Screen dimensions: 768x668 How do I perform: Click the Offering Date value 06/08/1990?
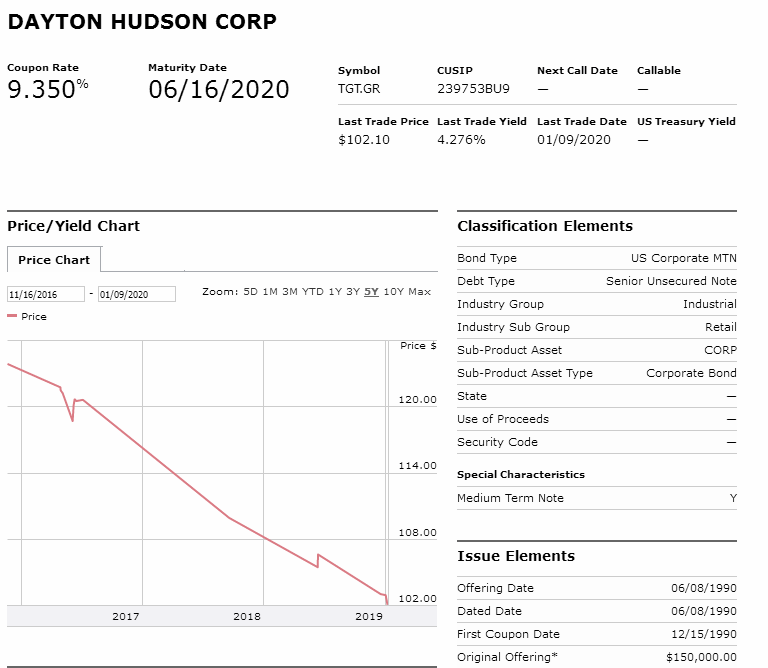(704, 588)
